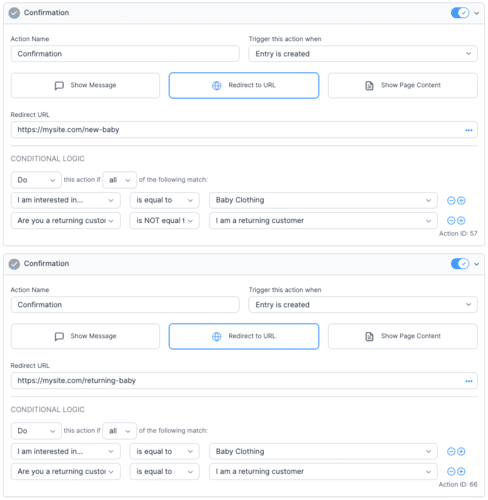Disable the toggle on the returning-baby confirmation
The height and width of the screenshot is (500, 488).
point(460,264)
